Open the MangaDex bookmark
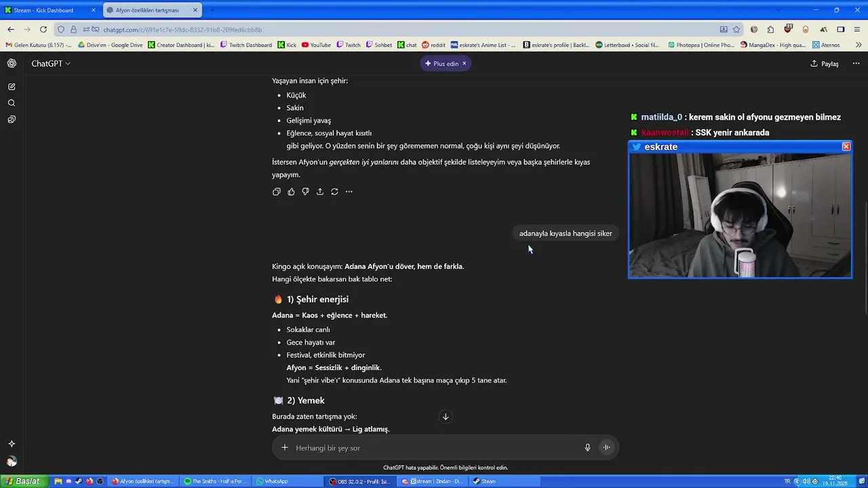Viewport: 868px width, 488px height. [773, 45]
